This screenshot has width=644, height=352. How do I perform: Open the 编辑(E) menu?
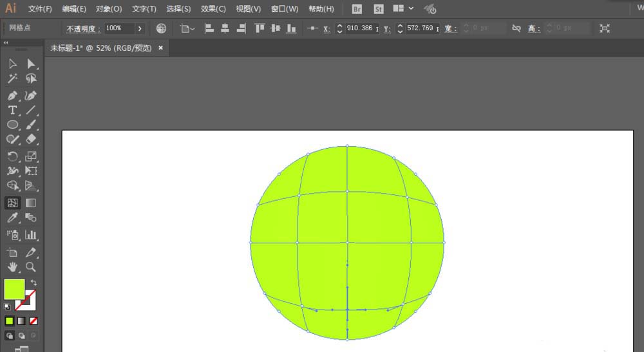point(74,9)
